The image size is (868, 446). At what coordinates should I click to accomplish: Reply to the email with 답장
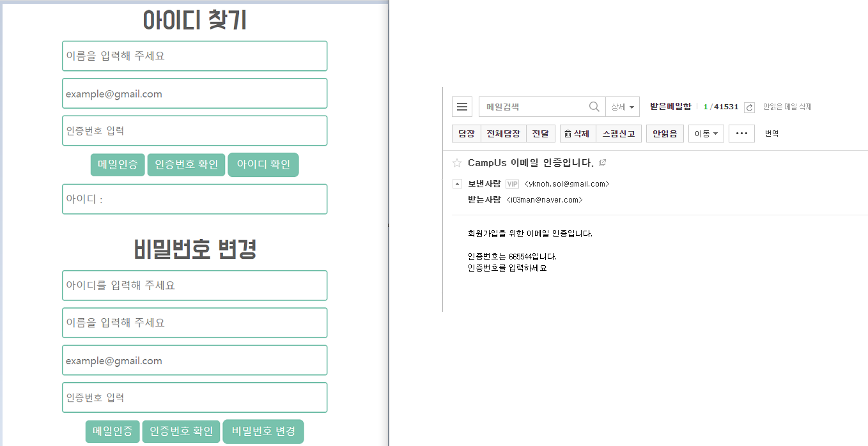coord(465,133)
